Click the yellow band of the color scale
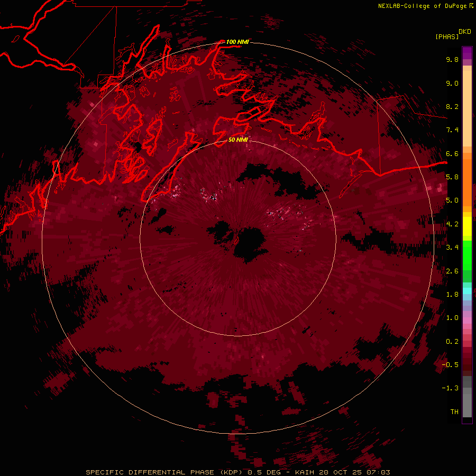The height and width of the screenshot is (476, 476). point(467,226)
